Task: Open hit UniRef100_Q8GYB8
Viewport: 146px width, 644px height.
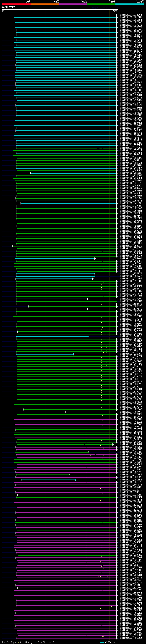Action: click(131, 20)
